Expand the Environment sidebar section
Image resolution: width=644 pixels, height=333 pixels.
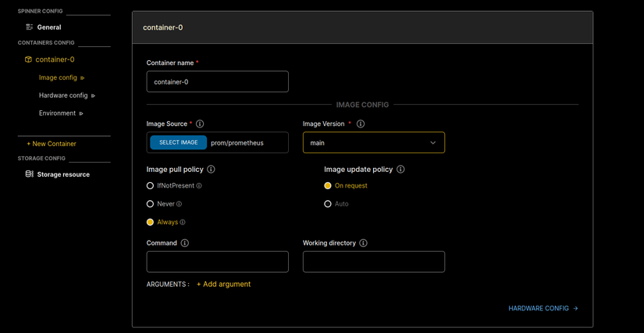click(61, 113)
